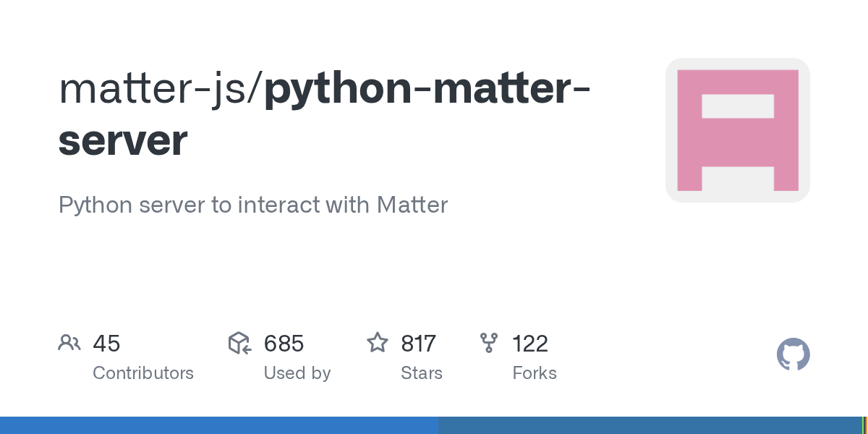Viewport: 868px width, 434px height.
Task: Click the 122 forks count
Action: 530,344
